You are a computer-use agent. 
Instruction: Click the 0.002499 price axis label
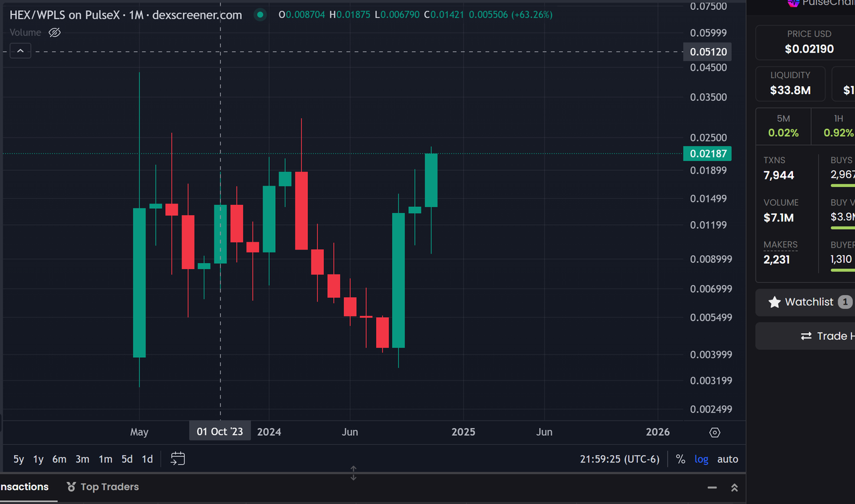click(711, 409)
